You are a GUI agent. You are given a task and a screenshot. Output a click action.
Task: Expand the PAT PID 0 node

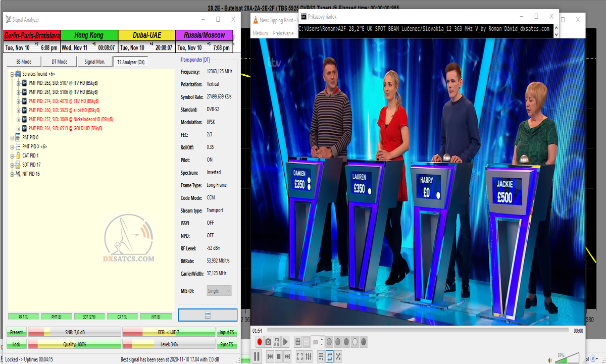[12, 137]
